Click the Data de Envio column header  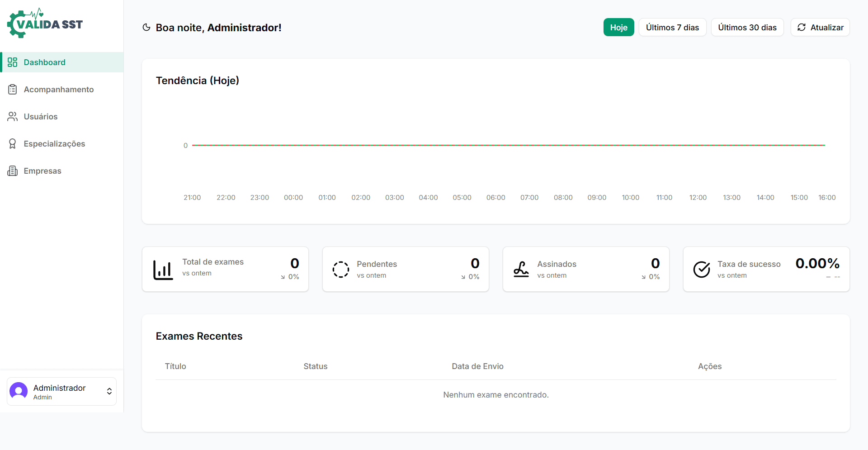point(477,366)
